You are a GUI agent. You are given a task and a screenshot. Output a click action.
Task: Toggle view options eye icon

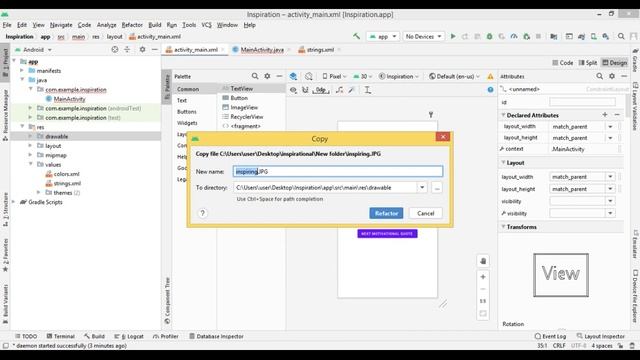[293, 90]
